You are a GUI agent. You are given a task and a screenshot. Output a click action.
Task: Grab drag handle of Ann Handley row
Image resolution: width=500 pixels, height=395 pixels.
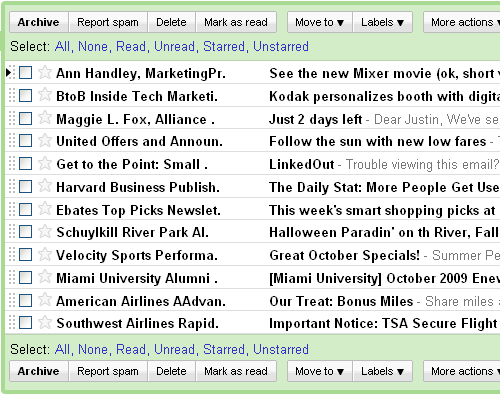(12, 73)
